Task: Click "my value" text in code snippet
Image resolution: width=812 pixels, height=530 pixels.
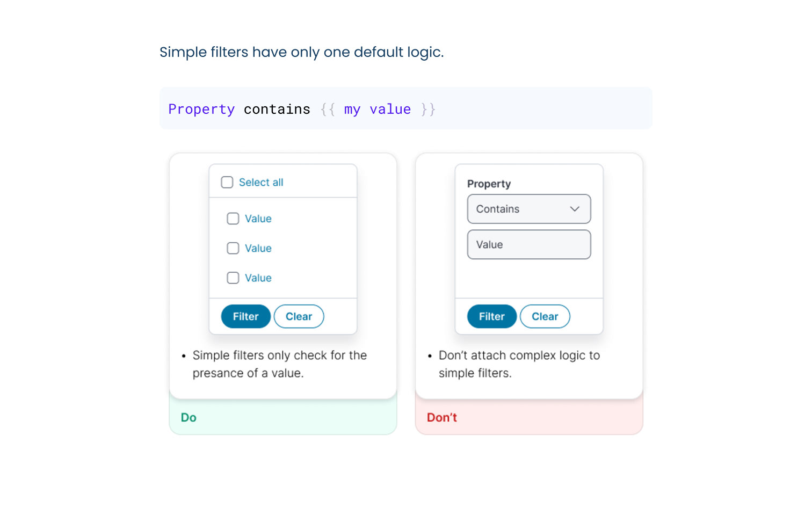Action: [x=377, y=110]
